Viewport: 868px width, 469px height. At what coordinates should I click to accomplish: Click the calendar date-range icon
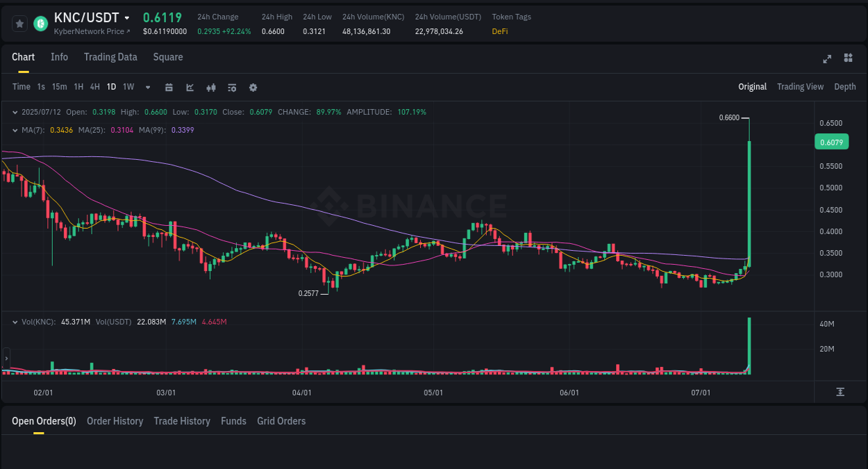(x=169, y=88)
